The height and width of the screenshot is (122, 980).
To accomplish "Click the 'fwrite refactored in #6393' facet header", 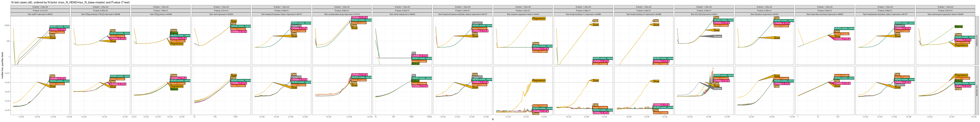I will [402, 14].
